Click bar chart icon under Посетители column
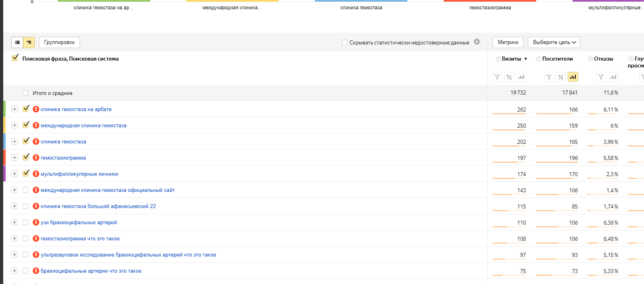 (573, 77)
